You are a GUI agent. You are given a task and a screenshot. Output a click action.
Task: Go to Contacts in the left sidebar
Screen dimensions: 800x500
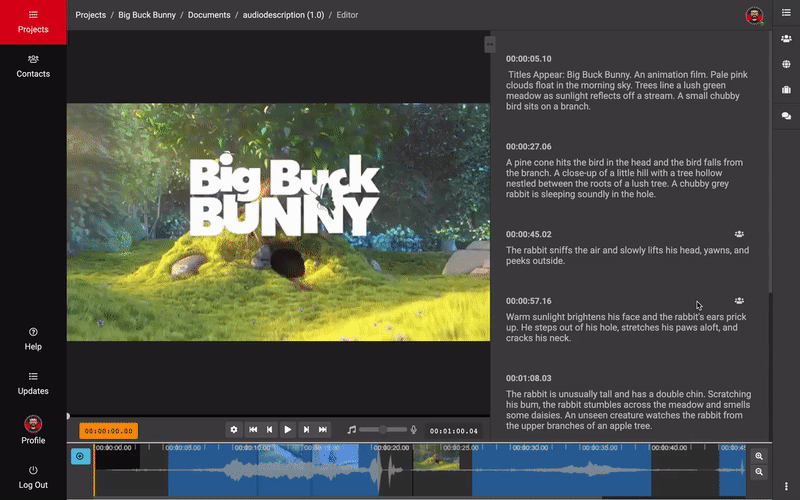pos(33,66)
